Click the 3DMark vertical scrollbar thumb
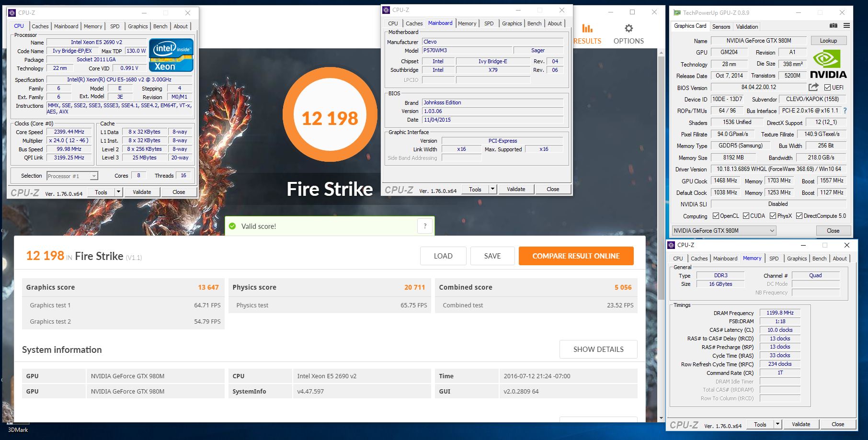This screenshot has width=868, height=440. coord(661,177)
